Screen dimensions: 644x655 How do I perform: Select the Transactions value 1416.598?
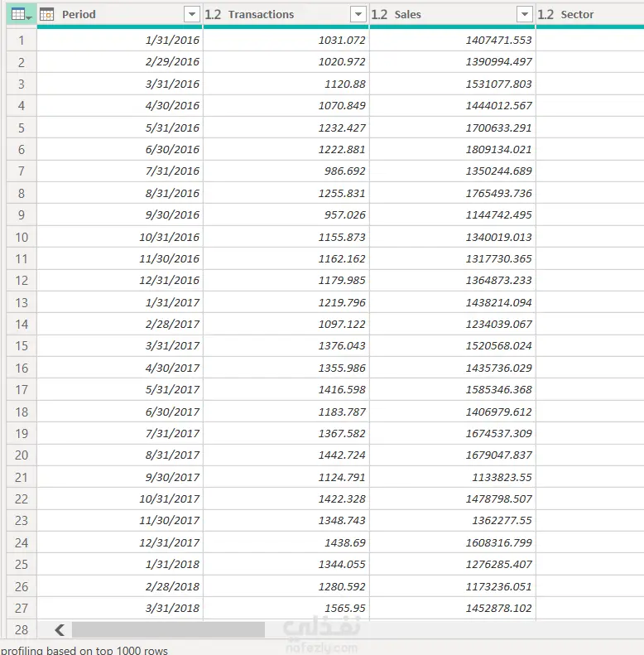pyautogui.click(x=286, y=390)
